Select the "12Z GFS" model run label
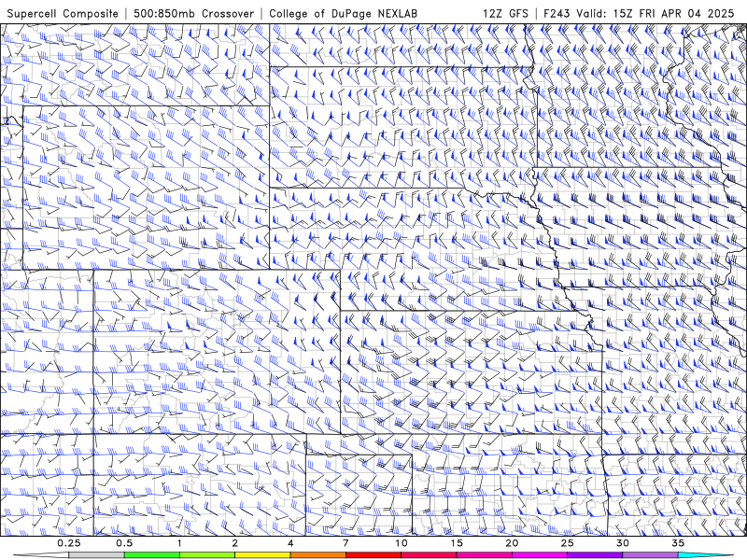The image size is (747, 560). point(505,13)
